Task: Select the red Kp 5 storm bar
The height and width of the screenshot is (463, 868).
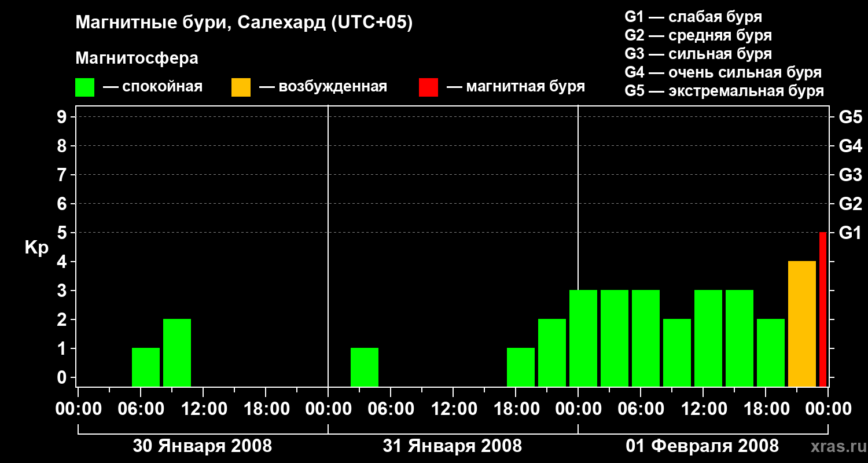Action: [823, 309]
